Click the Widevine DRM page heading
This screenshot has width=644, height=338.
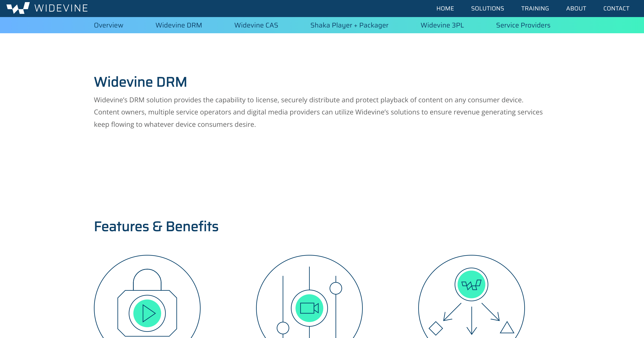[x=140, y=82]
